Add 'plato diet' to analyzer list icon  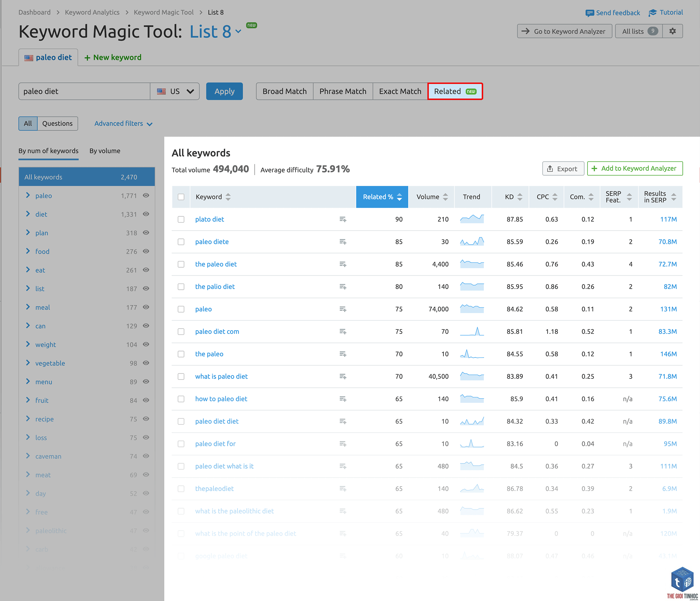pyautogui.click(x=342, y=219)
